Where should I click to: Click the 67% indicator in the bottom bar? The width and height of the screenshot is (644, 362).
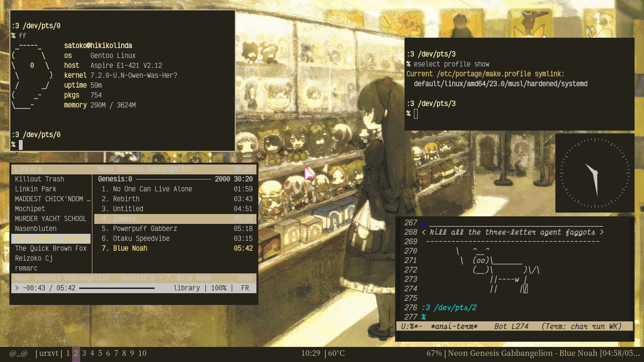tap(434, 353)
